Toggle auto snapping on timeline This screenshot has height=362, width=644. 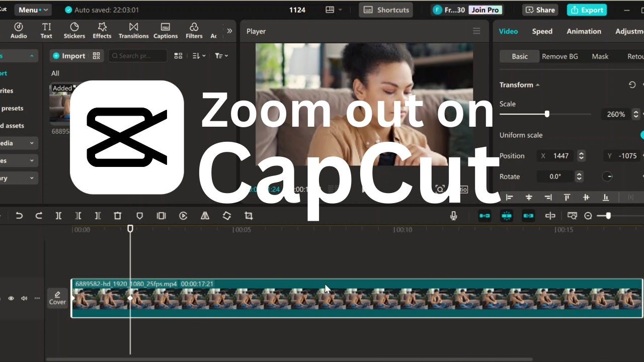[x=506, y=216]
